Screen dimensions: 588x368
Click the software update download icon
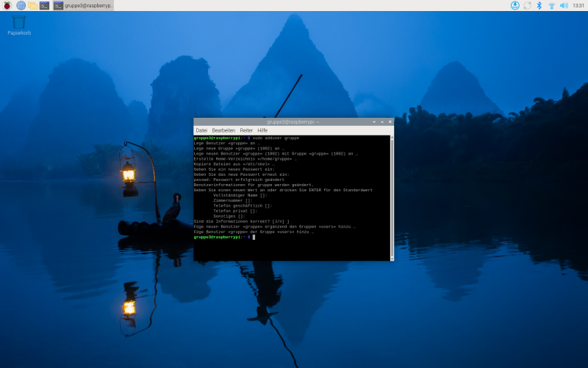(515, 5)
